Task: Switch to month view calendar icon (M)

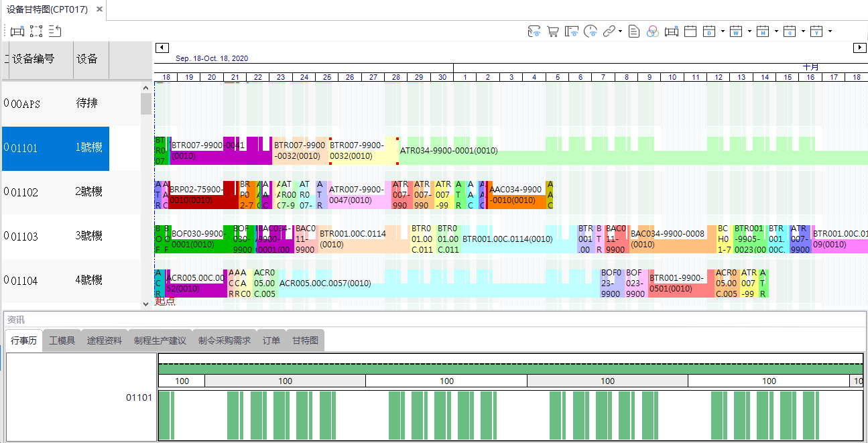Action: click(x=763, y=31)
